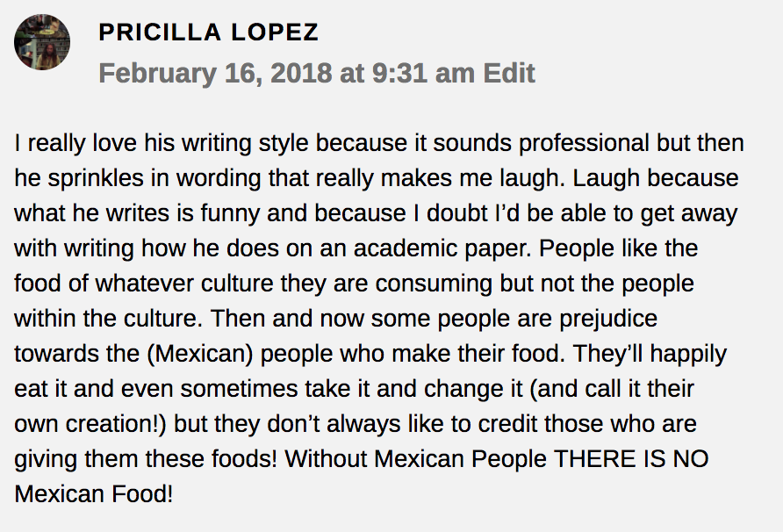
Task: Click the final words 'Mexican Food!'
Action: 94,494
